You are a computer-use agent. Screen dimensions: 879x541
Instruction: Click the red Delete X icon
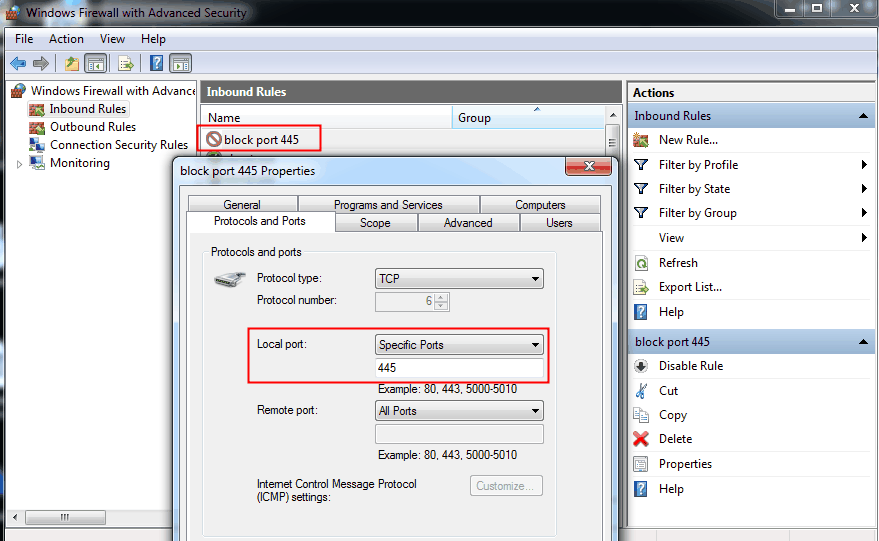(x=641, y=439)
